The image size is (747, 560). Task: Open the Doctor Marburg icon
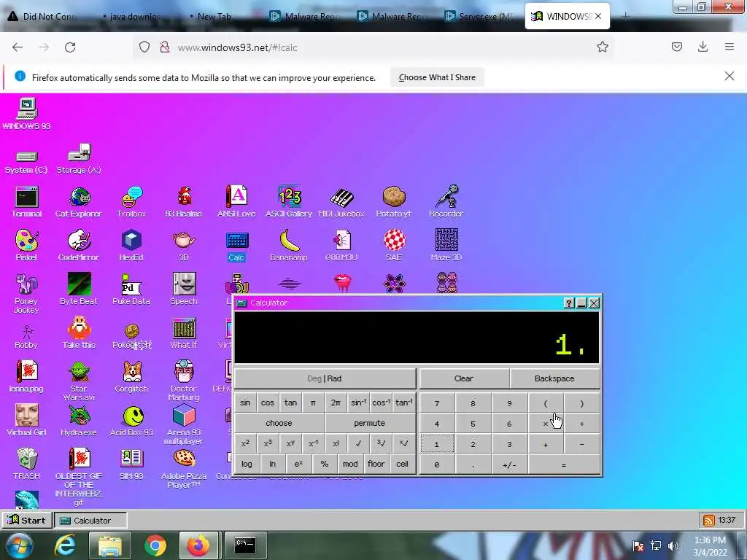point(184,381)
